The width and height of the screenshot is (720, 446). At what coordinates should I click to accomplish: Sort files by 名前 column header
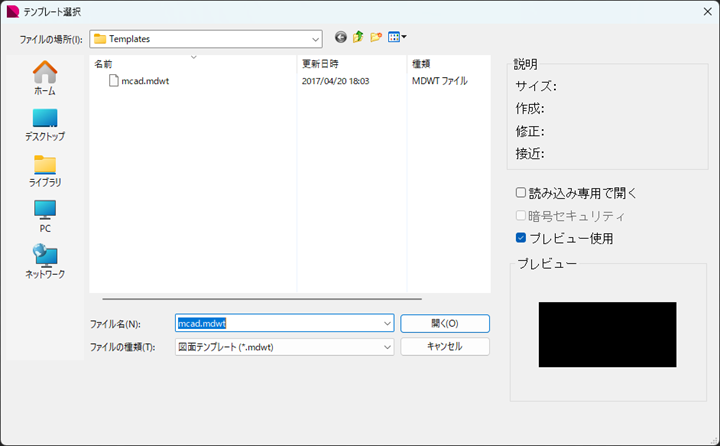click(x=193, y=64)
